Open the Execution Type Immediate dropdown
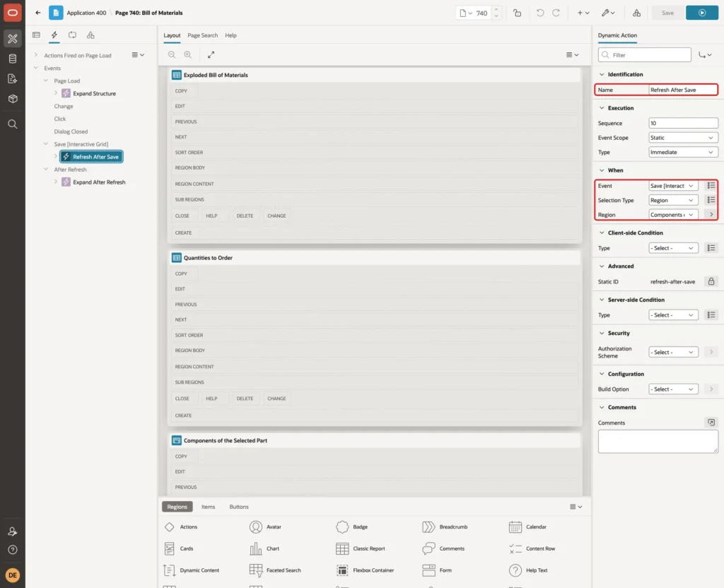724x588 pixels. 683,153
